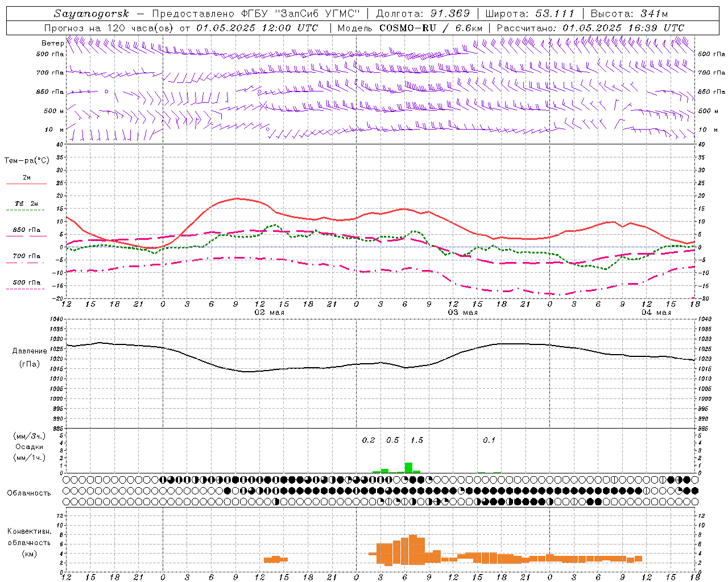
Task: Select the 'Облачность' cloudiness label
Action: (29, 493)
